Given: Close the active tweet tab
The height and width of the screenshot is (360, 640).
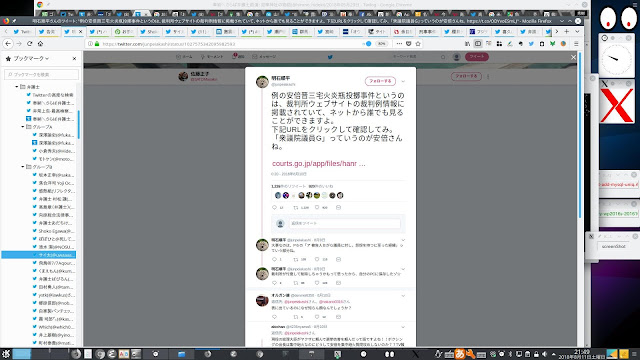Looking at the screenshot, I should coord(80,31).
